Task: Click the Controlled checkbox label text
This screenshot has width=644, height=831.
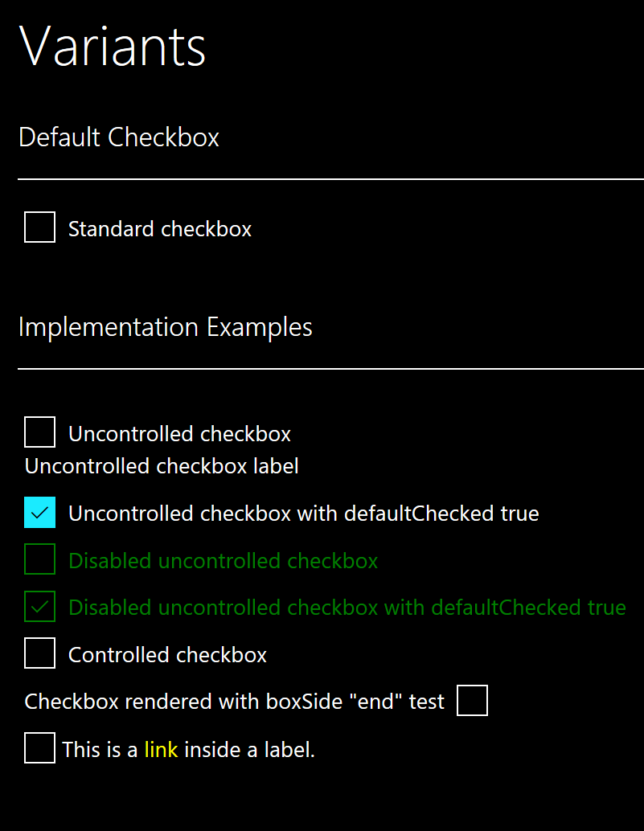Action: click(167, 655)
